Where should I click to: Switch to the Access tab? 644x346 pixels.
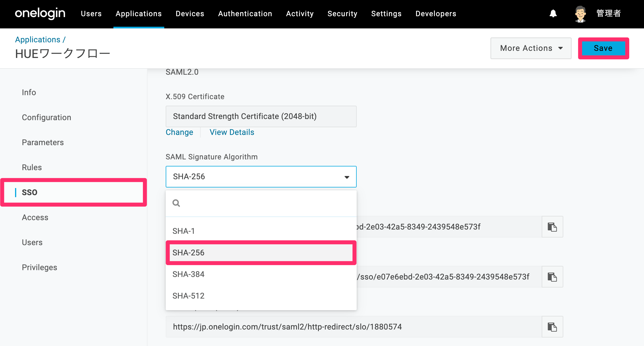[x=35, y=217]
